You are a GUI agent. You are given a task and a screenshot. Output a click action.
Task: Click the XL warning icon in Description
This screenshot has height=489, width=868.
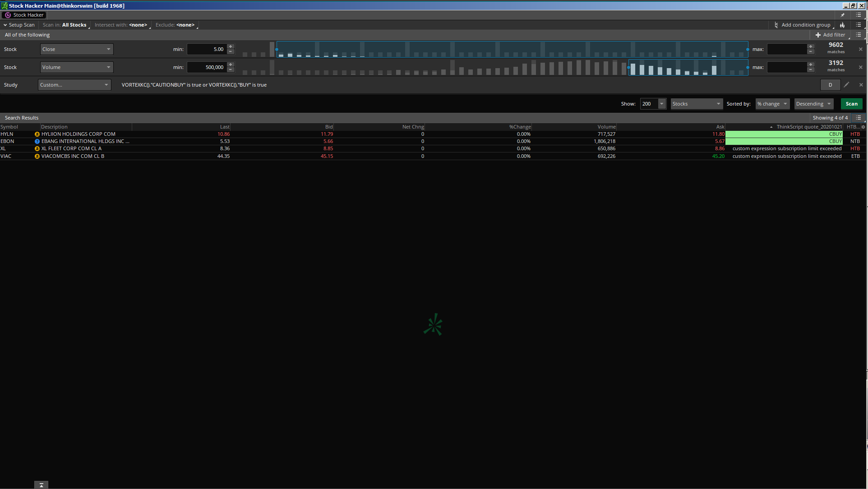[x=37, y=148]
